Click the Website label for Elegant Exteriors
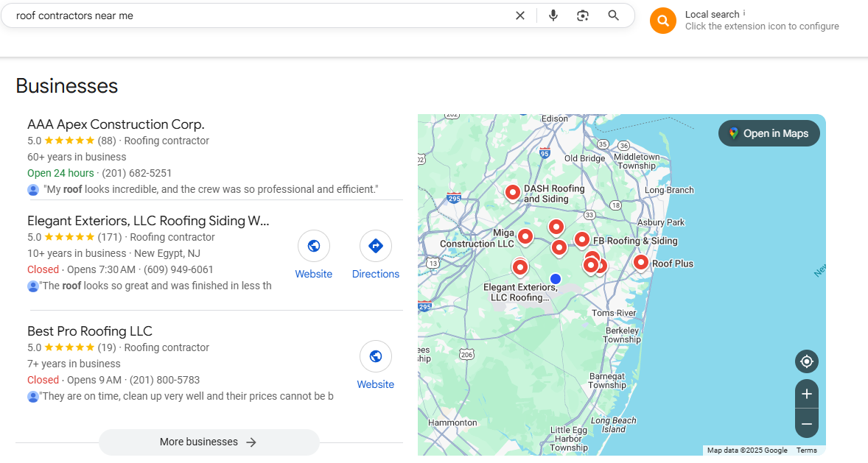 314,274
